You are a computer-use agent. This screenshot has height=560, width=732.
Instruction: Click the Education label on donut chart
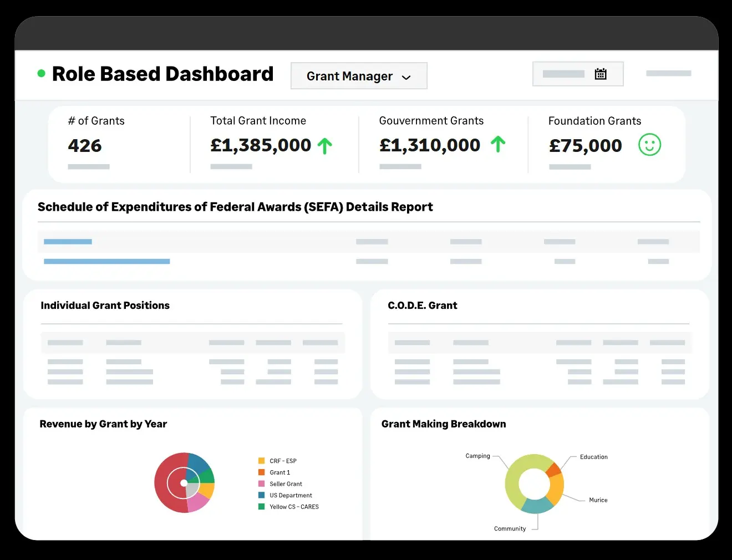tap(593, 457)
